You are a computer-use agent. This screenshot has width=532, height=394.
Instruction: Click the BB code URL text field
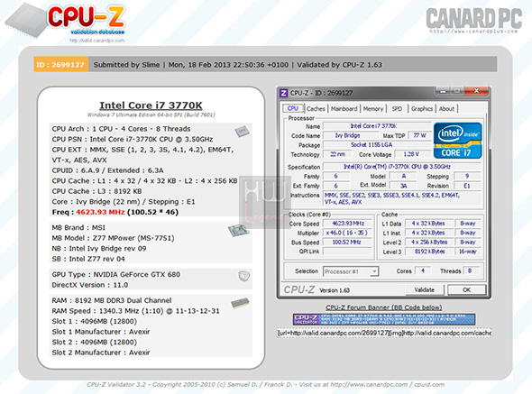tap(384, 333)
